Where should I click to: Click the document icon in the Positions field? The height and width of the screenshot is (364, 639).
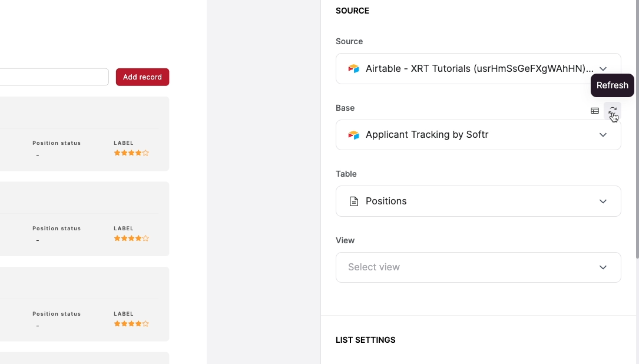[x=354, y=201]
